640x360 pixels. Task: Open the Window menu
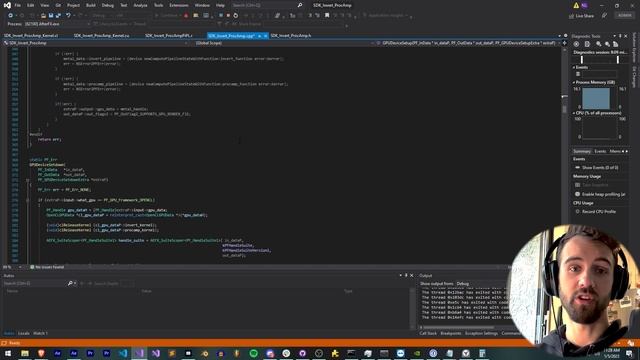202,5
